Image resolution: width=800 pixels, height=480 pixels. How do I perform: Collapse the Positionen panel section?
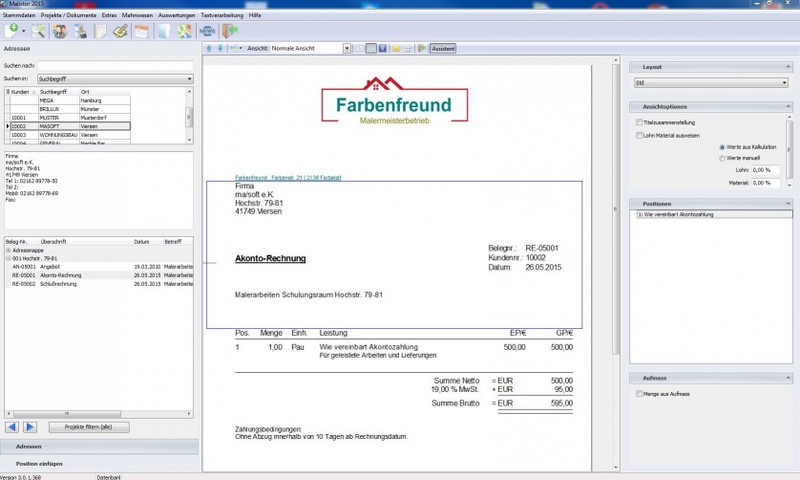coord(788,204)
